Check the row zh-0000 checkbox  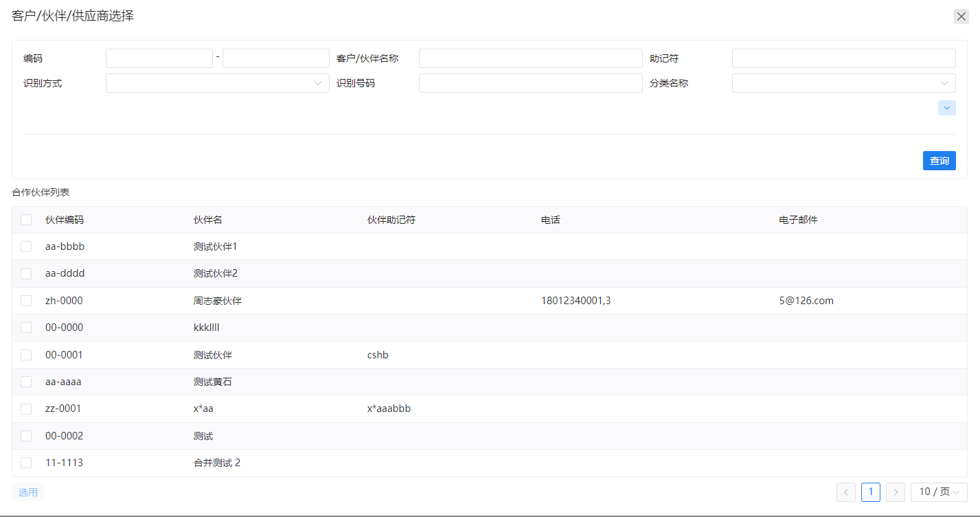pos(26,301)
